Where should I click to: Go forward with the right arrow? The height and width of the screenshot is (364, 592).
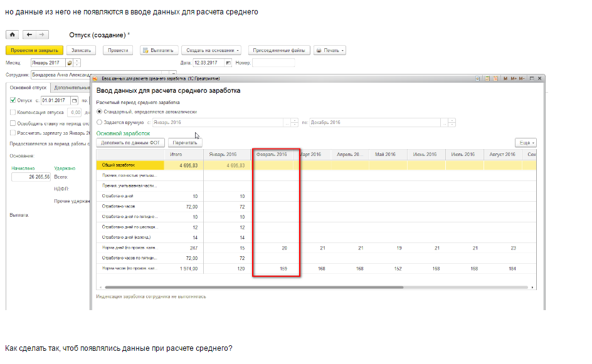coord(41,34)
